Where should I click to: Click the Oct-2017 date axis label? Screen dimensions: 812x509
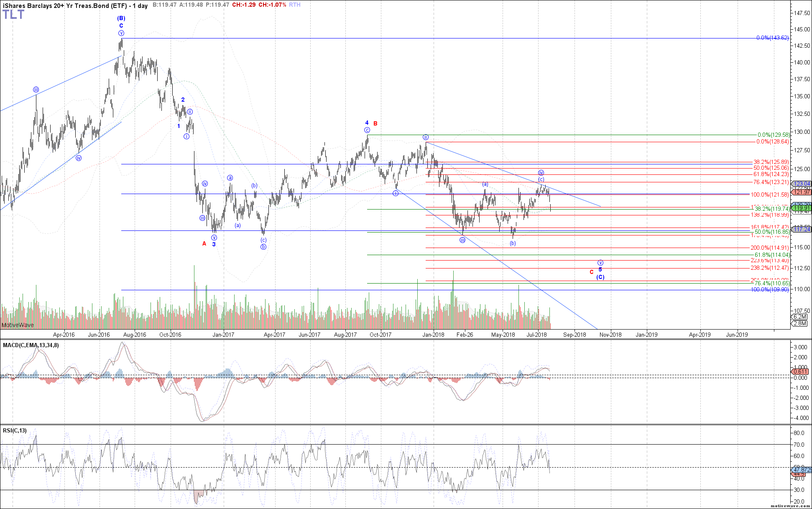pos(380,335)
